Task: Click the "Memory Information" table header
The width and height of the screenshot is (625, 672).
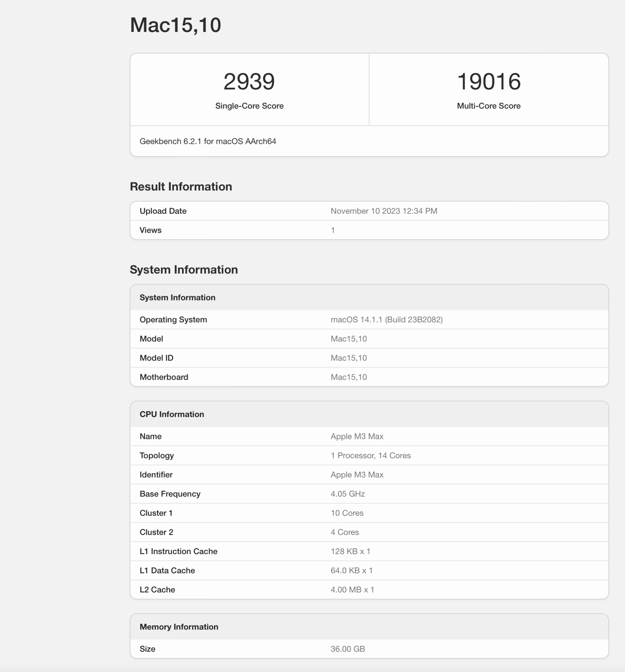Action: (x=369, y=627)
